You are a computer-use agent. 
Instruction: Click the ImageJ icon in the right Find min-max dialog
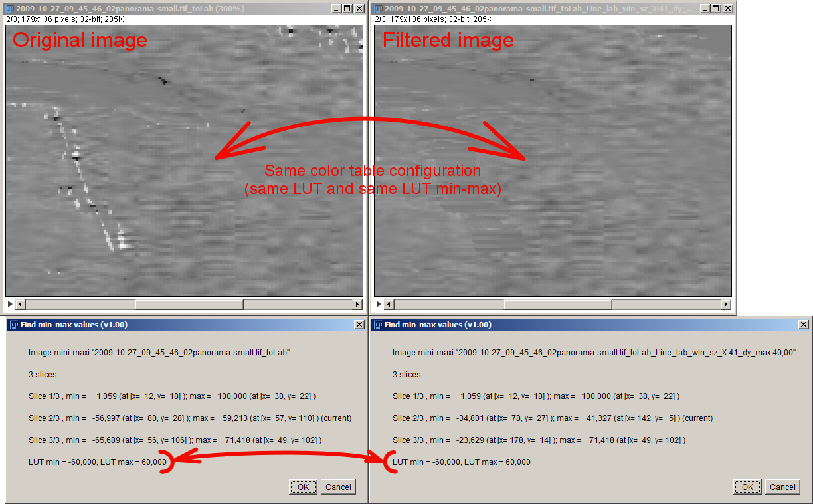coord(377,325)
